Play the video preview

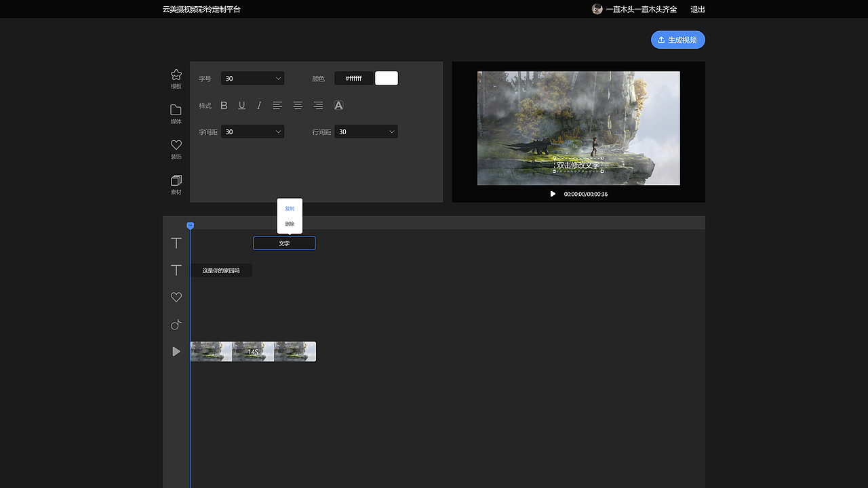[x=553, y=194]
